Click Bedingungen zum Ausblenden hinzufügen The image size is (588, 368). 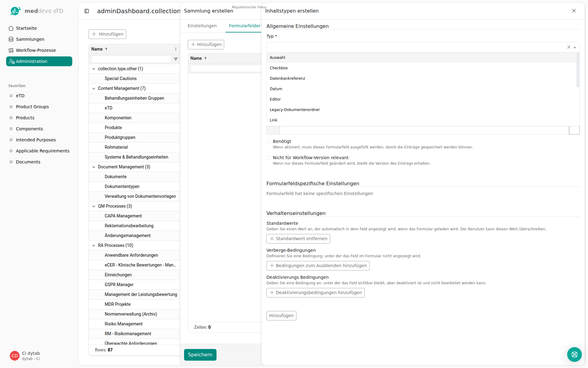318,266
